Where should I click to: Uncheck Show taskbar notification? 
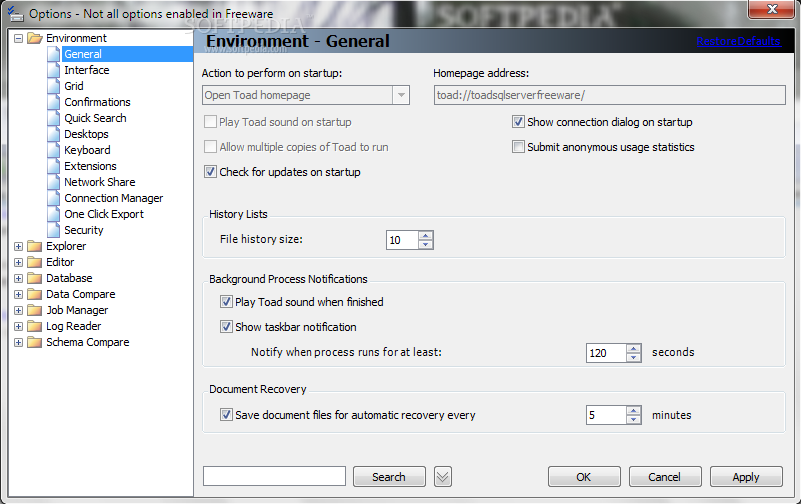click(226, 327)
